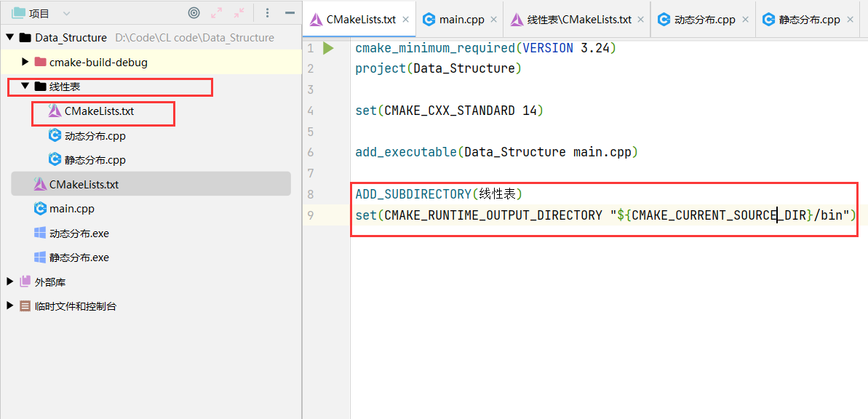Open the project view dropdown
This screenshot has height=419, width=868.
coord(67,13)
